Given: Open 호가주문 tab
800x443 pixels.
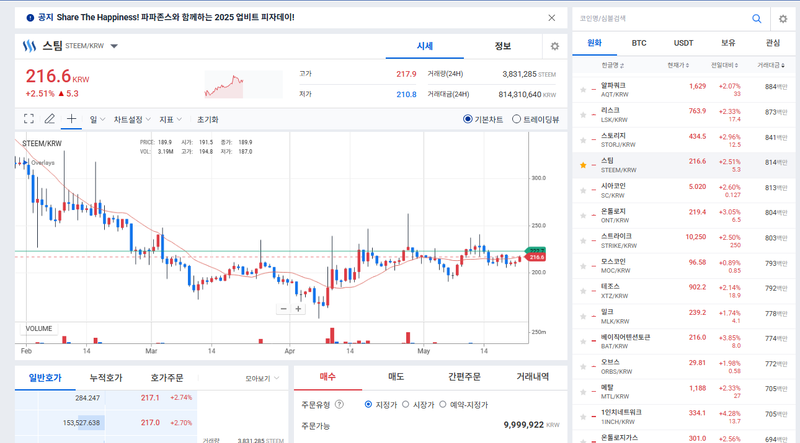Looking at the screenshot, I should click(166, 378).
